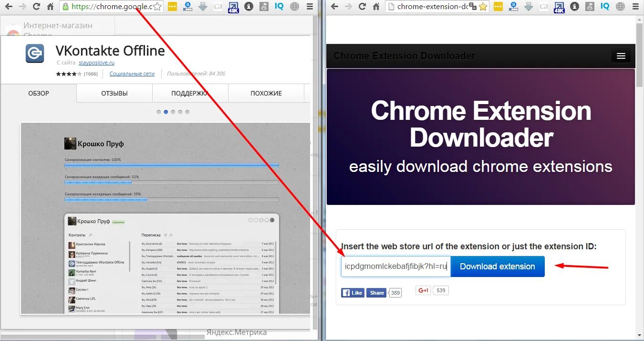Click the 389 Facebook like count
Screen dimensions: 644x341
click(x=395, y=293)
